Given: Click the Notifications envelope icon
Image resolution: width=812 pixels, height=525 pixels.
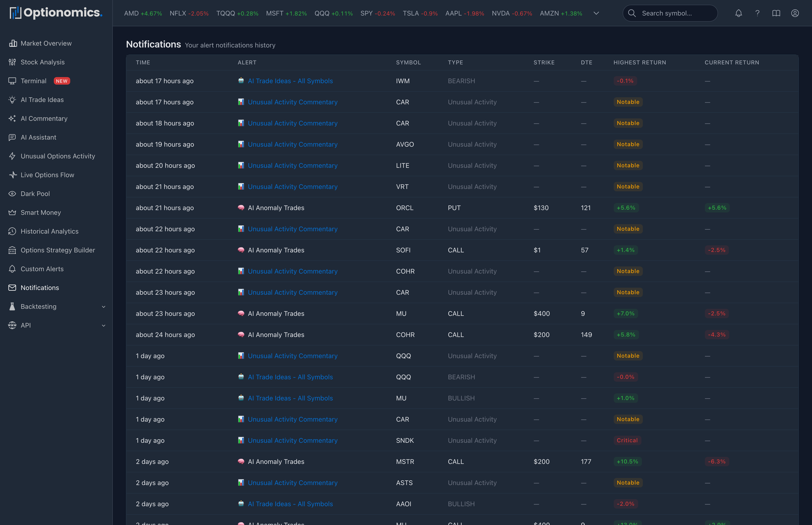Looking at the screenshot, I should [x=12, y=288].
